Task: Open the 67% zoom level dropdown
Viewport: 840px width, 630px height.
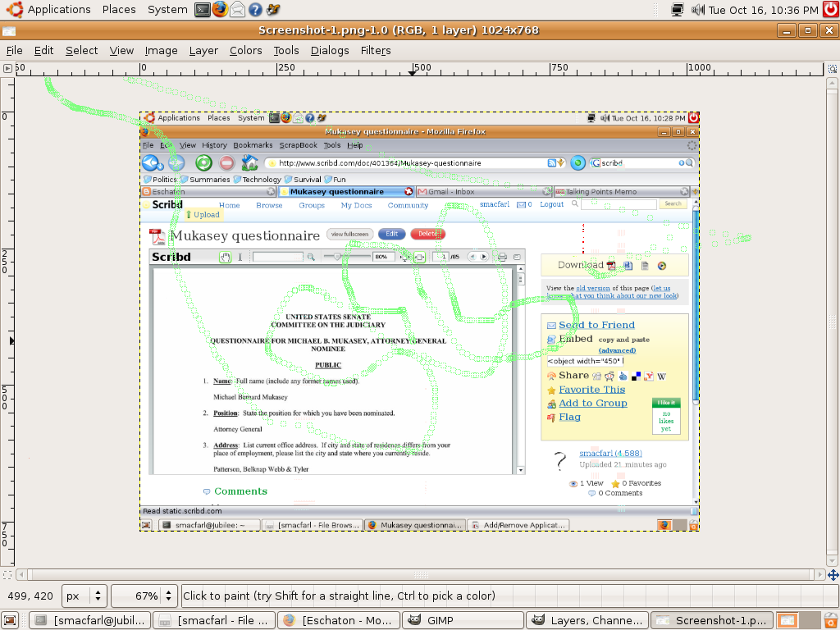Action: click(144, 596)
